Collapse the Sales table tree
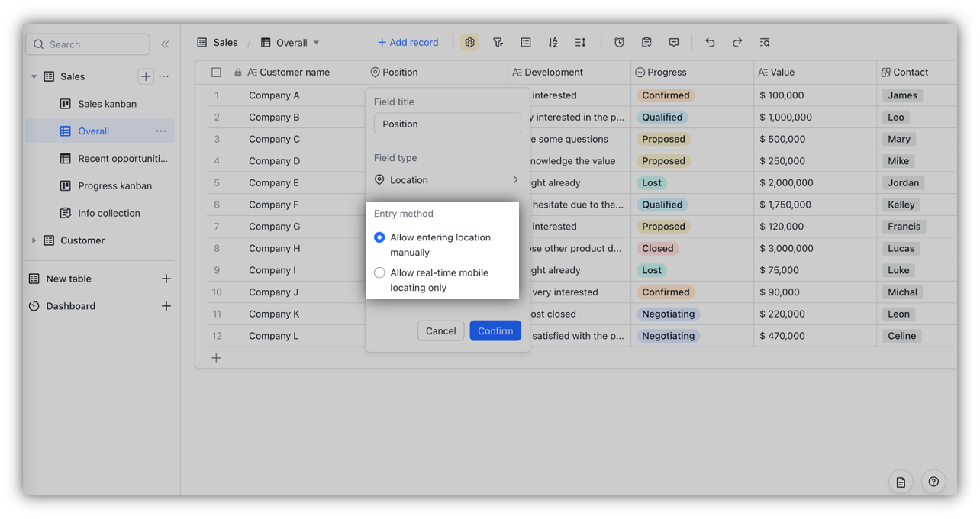Viewport: 980px width, 519px height. pyautogui.click(x=34, y=76)
